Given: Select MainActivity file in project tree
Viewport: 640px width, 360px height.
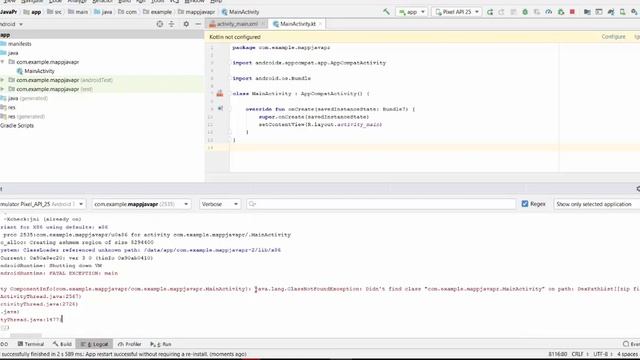Looking at the screenshot, I should [36, 71].
